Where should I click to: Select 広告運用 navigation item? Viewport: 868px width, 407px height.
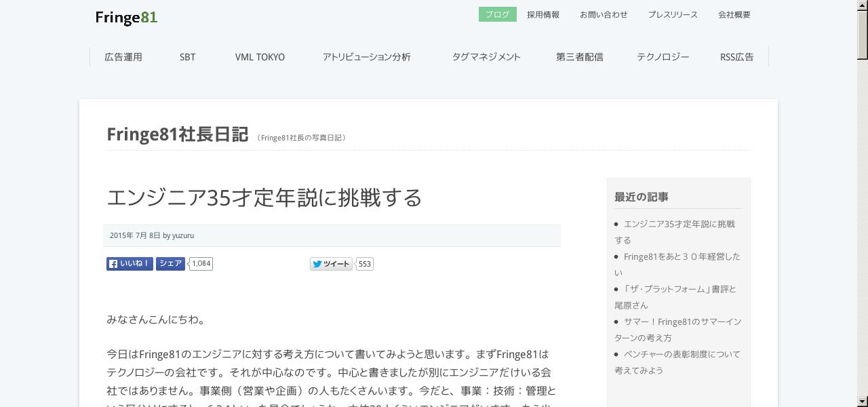pos(123,57)
